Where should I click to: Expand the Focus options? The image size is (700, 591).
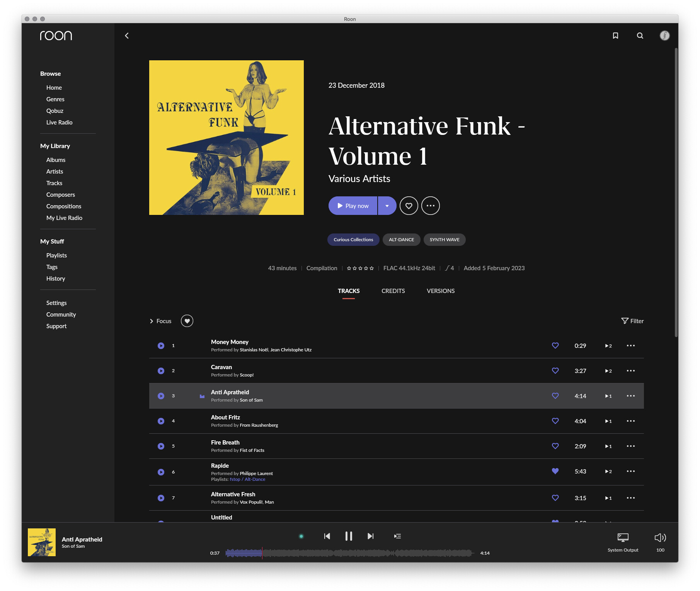pyautogui.click(x=160, y=321)
